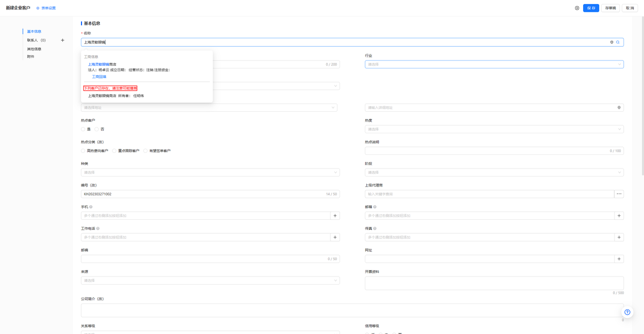Open the floating help question-mark button
644x334 pixels.
tap(627, 312)
